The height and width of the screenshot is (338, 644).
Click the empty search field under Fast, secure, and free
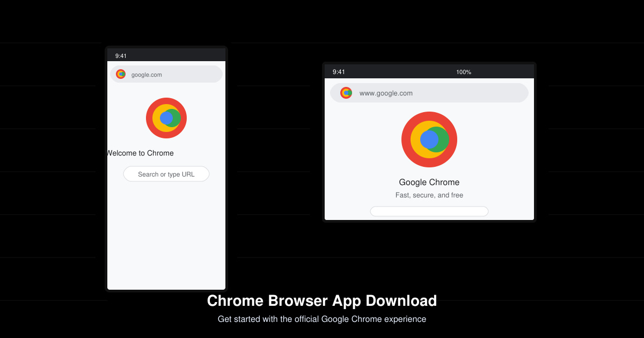tap(429, 211)
